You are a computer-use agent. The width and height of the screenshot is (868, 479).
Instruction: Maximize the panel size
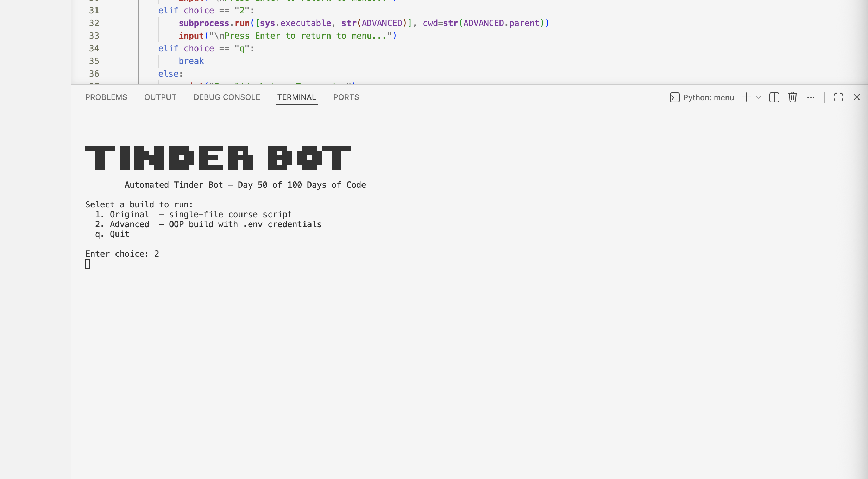click(x=838, y=97)
